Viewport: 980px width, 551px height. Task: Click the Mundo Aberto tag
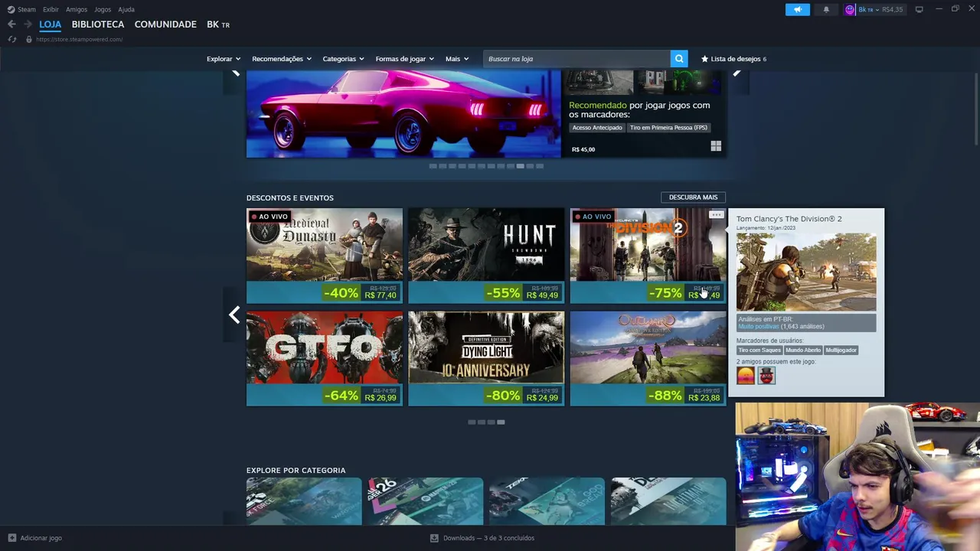coord(803,350)
